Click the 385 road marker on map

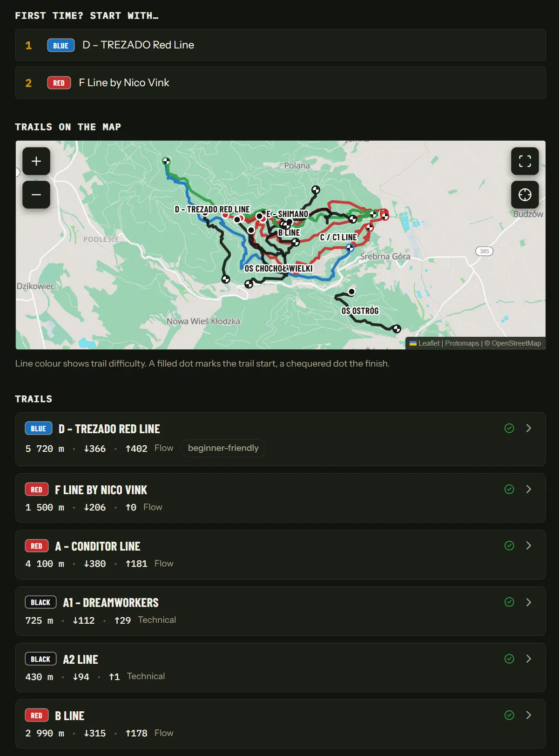[x=484, y=251]
